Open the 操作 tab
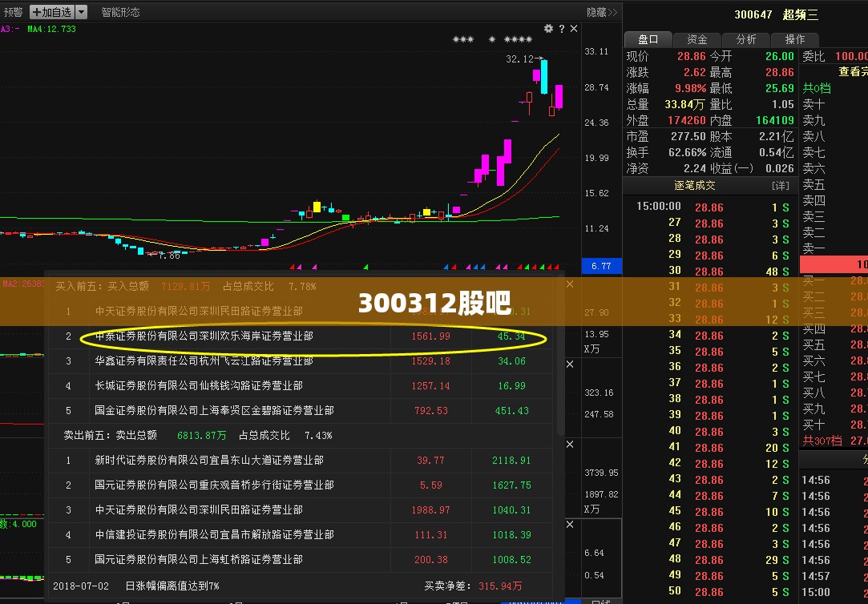Image resolution: width=868 pixels, height=604 pixels. [x=795, y=39]
